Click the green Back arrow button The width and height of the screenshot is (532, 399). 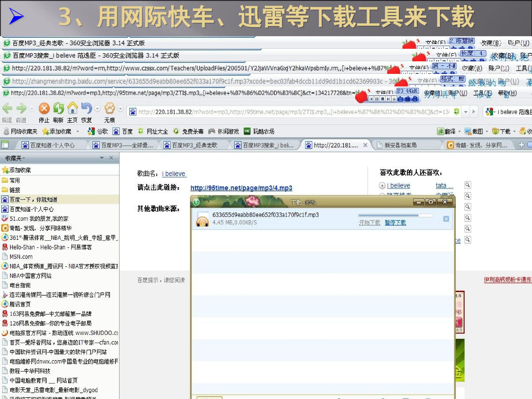point(7,108)
